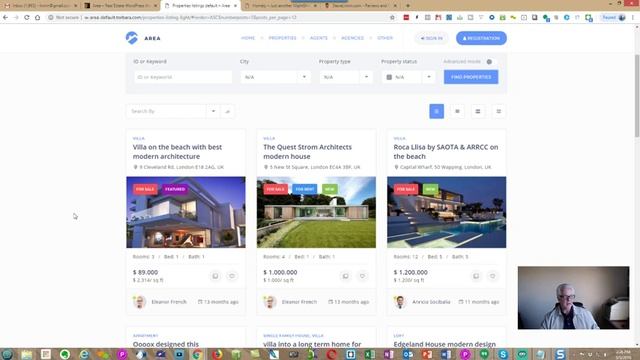Switch to the Properties listings browser tab
640x360 pixels.
[x=201, y=6]
